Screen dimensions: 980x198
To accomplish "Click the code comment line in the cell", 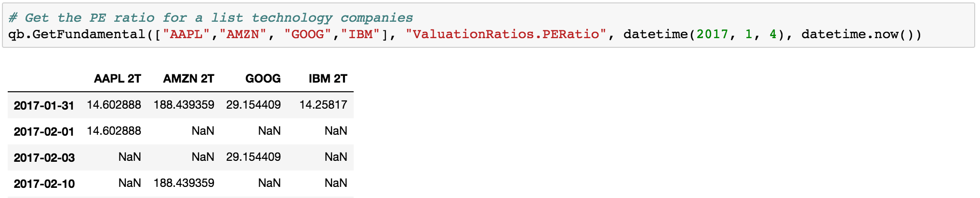I will [x=211, y=18].
